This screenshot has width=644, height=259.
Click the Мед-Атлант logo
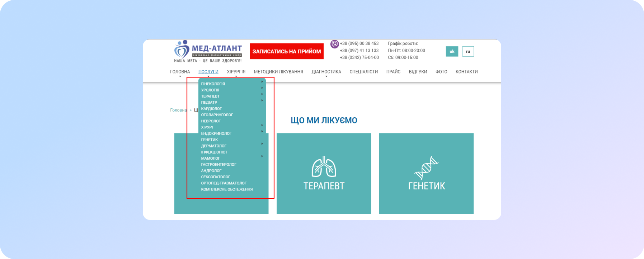pyautogui.click(x=208, y=51)
